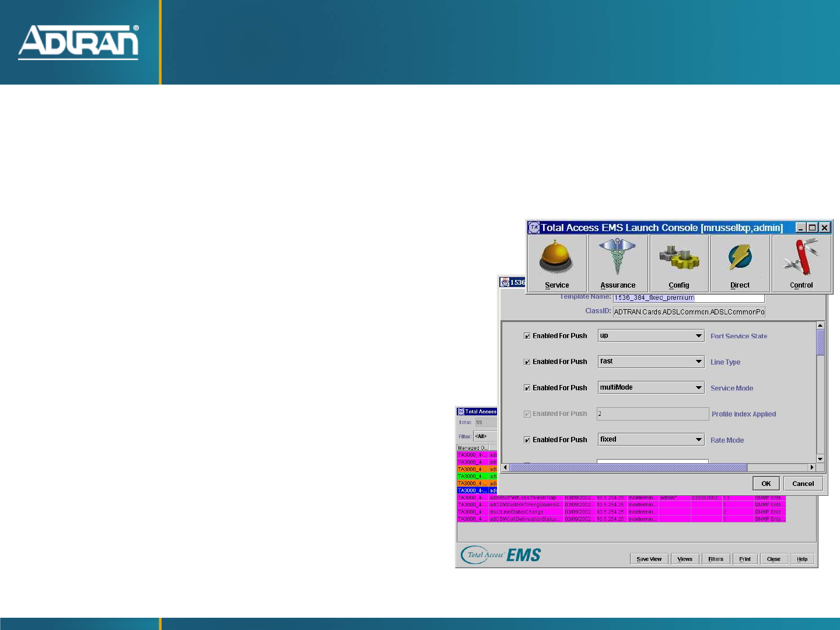Click the alarm window title bar icon
The image size is (840, 630).
pos(460,412)
